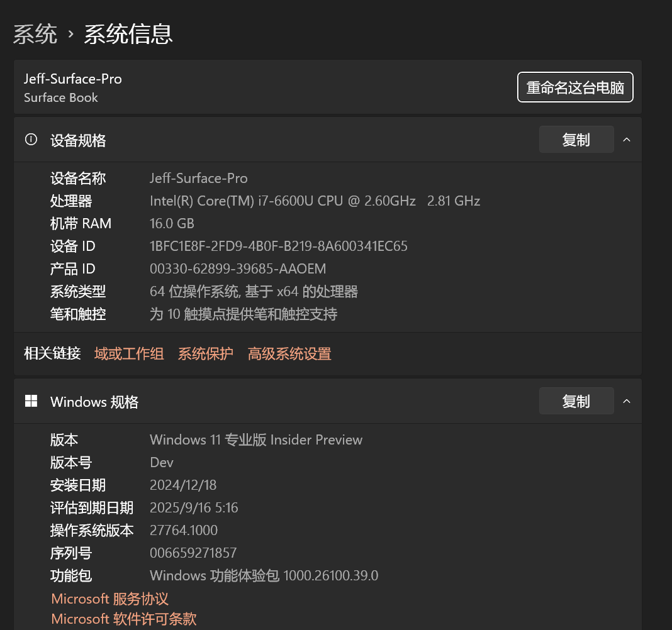Click the 机带 RAM label
This screenshot has width=672, height=630.
click(x=81, y=224)
